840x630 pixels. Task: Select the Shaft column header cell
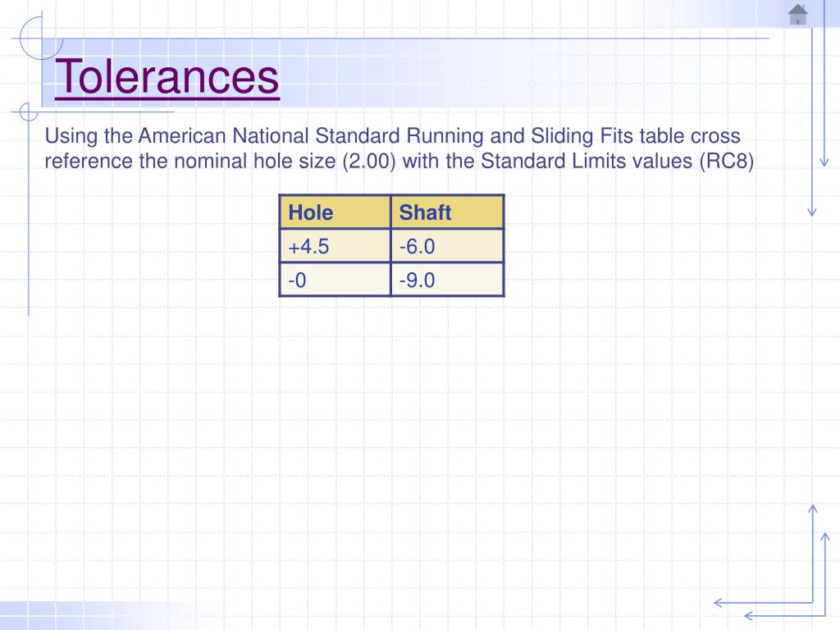pos(447,212)
